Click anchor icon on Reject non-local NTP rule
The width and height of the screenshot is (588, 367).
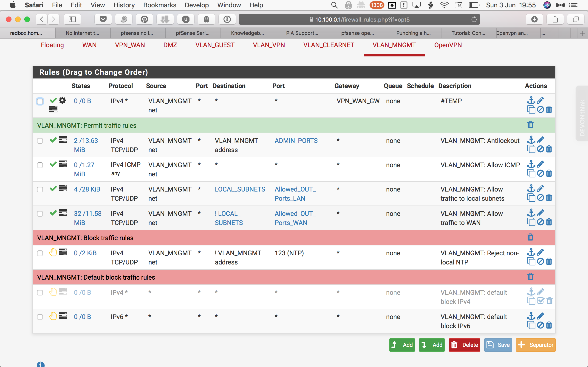531,253
